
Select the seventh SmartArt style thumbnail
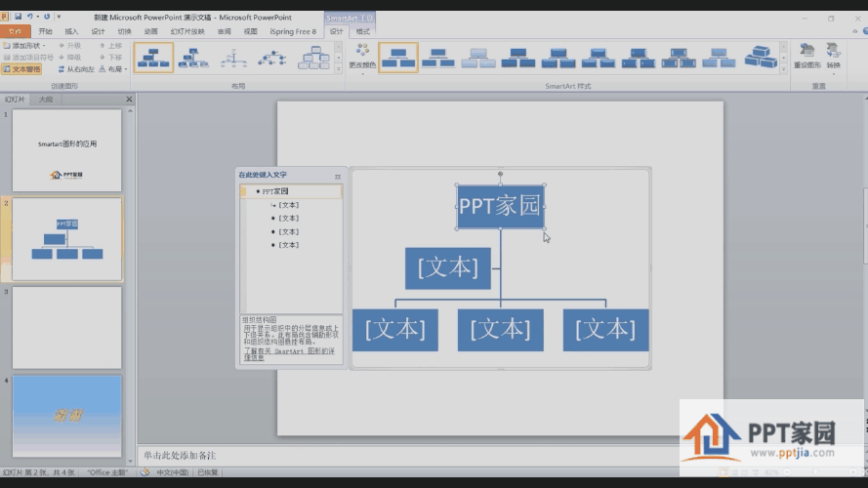[x=639, y=58]
